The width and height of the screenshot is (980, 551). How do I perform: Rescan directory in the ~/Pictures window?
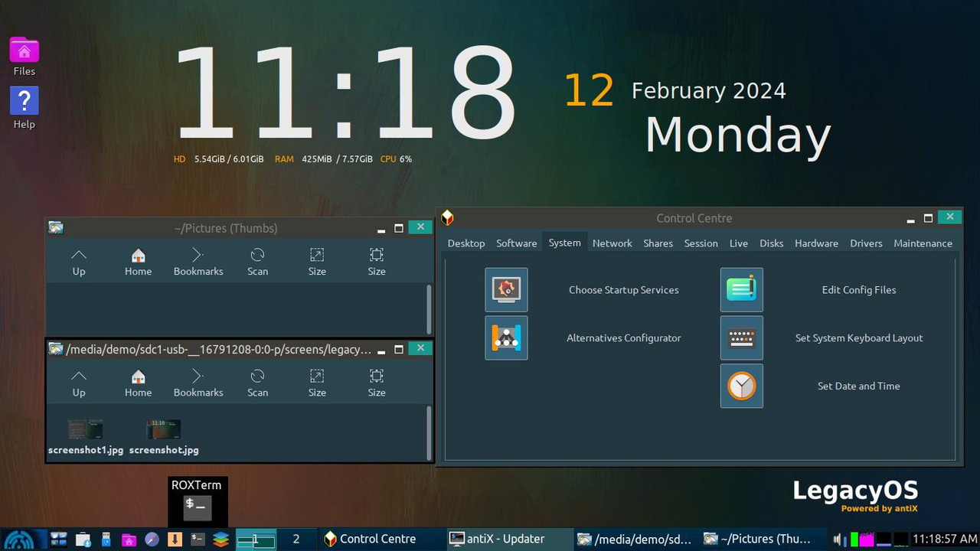pyautogui.click(x=258, y=261)
